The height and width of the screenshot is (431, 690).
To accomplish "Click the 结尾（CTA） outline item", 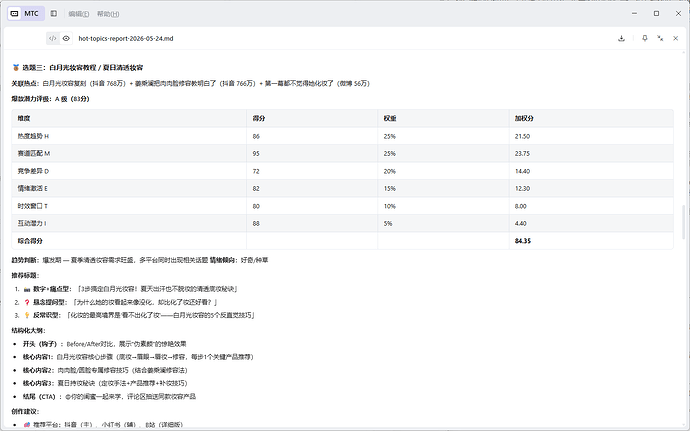I will [110, 397].
